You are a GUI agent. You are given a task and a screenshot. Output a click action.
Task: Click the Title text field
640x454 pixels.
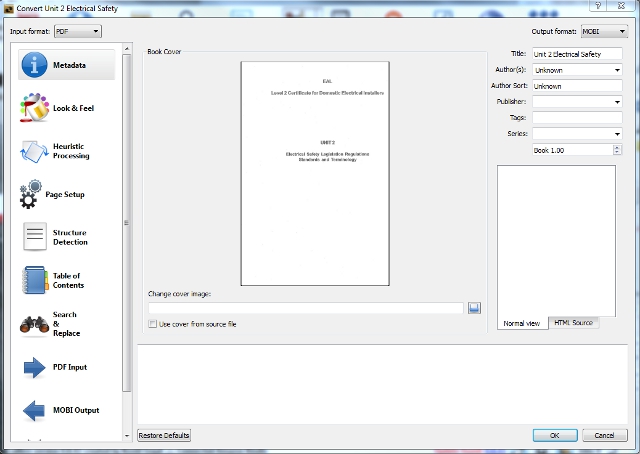point(576,54)
